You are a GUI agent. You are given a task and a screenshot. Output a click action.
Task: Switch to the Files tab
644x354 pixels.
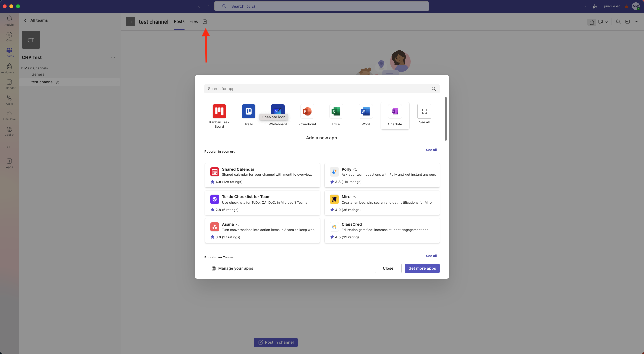click(x=194, y=21)
